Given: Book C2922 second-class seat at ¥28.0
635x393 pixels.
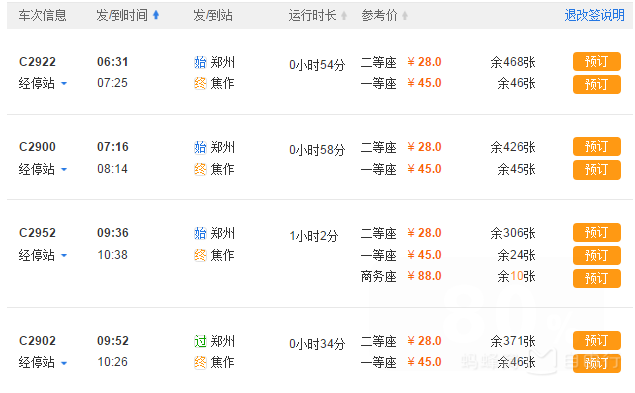Looking at the screenshot, I should click(597, 62).
